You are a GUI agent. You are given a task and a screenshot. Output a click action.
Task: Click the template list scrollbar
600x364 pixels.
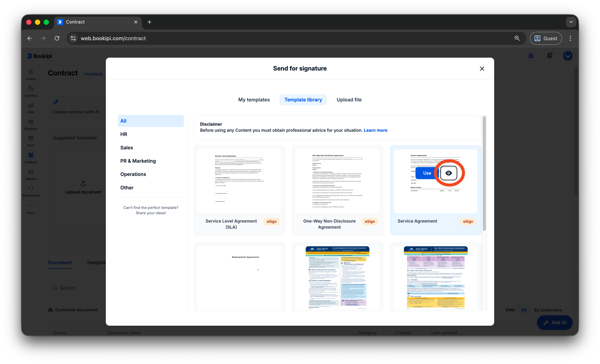pyautogui.click(x=484, y=174)
